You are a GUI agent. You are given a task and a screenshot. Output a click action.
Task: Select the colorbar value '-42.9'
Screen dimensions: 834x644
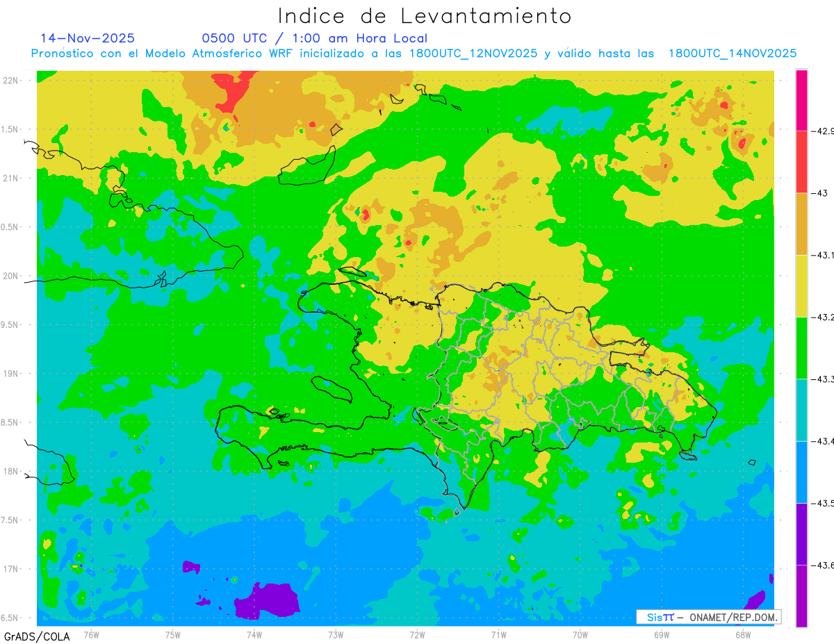pos(822,131)
